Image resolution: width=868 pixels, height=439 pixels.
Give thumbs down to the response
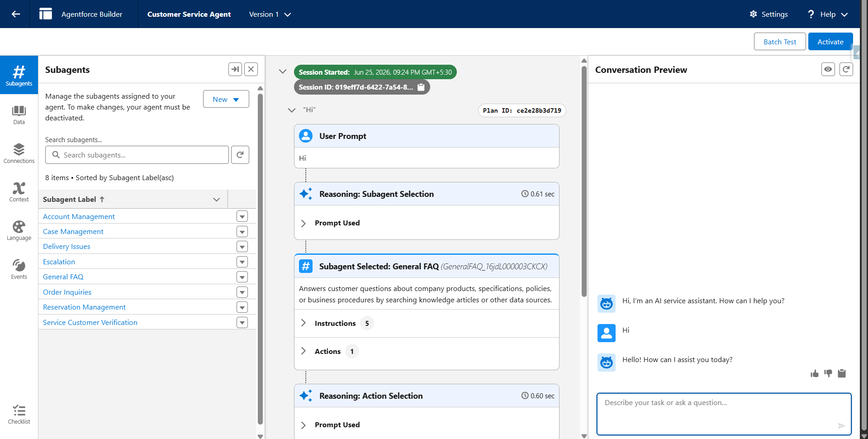828,373
